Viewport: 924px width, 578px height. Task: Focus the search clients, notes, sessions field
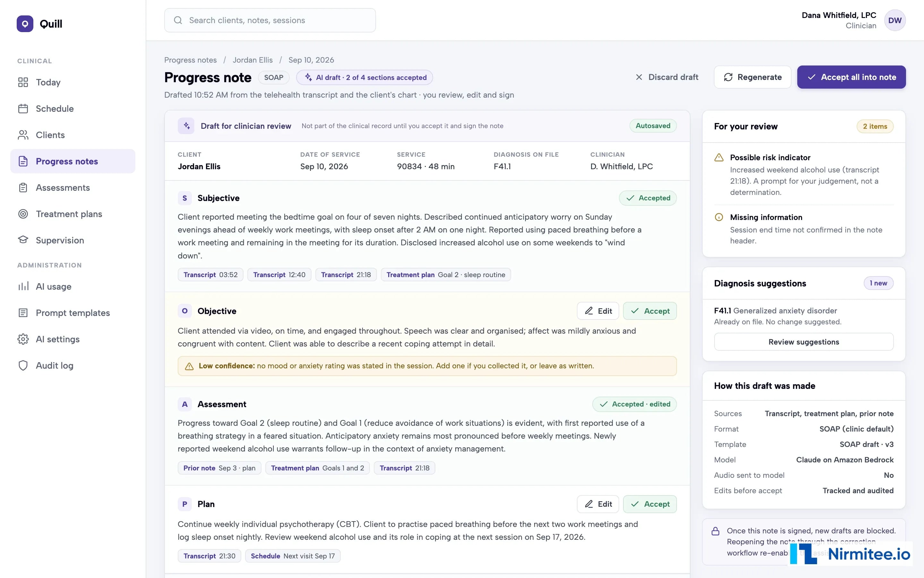[270, 20]
